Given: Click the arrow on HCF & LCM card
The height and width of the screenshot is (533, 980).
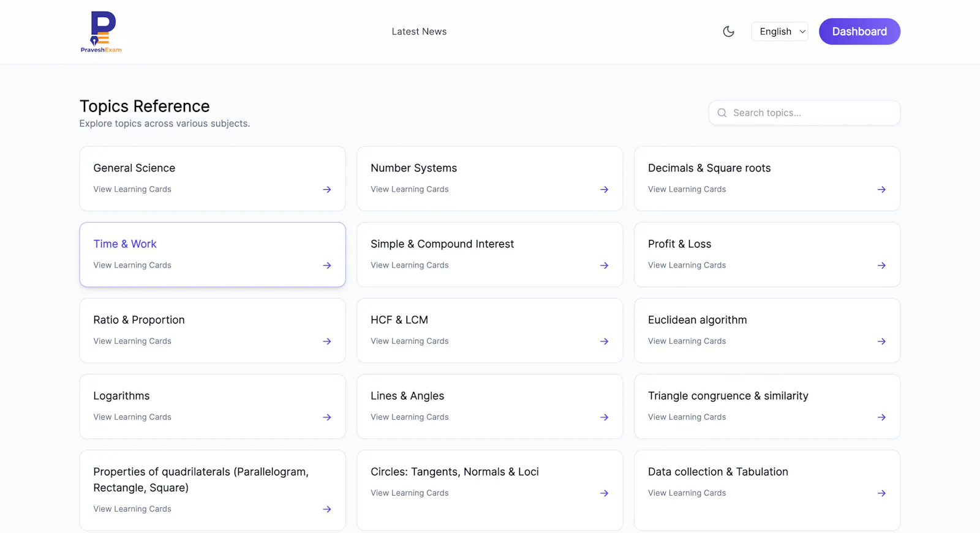Looking at the screenshot, I should (605, 341).
